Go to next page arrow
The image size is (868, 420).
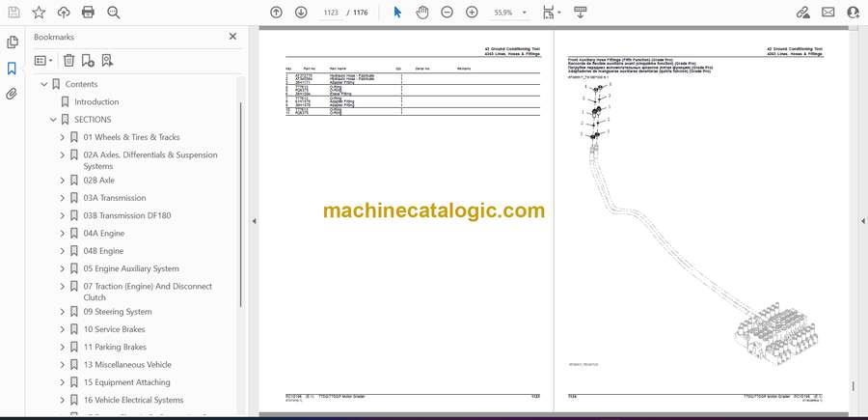(301, 13)
